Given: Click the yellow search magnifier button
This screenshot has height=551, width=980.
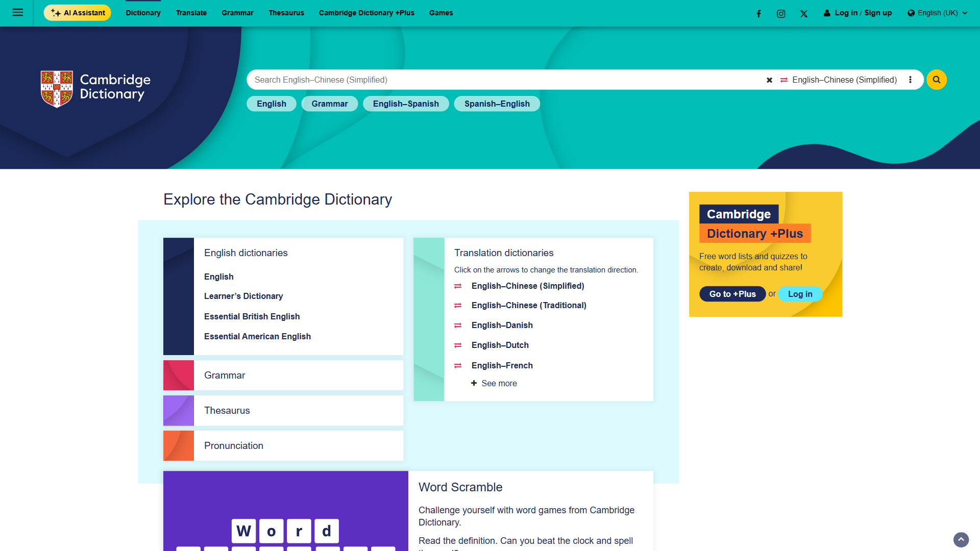Looking at the screenshot, I should click(x=937, y=80).
